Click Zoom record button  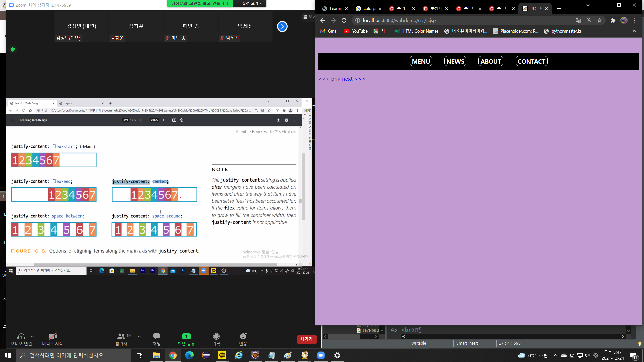point(216,337)
